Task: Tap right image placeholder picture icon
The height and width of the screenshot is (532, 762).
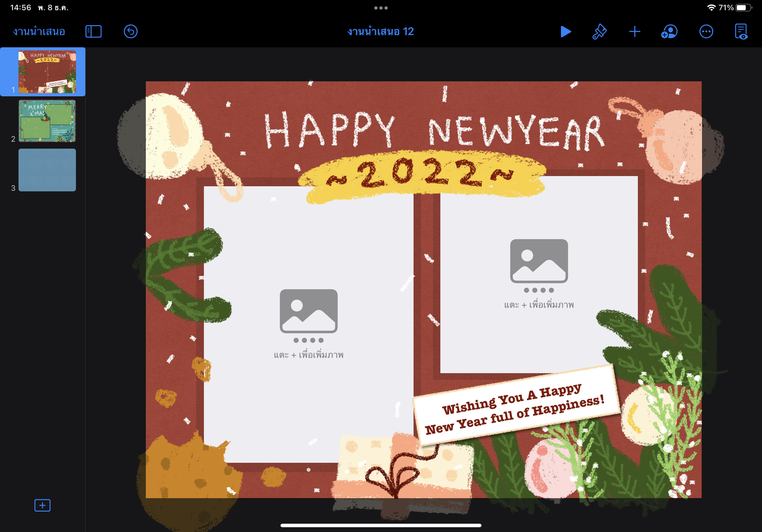Action: coord(539,261)
